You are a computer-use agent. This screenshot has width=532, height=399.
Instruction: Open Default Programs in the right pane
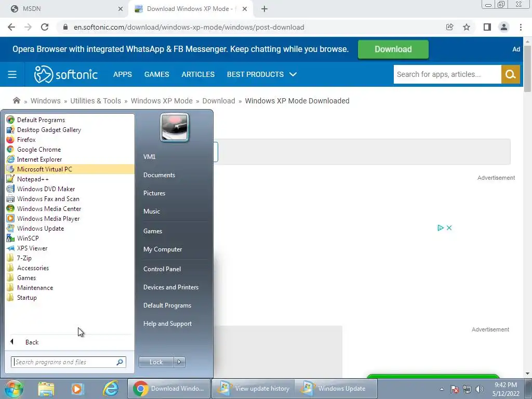[x=167, y=305]
